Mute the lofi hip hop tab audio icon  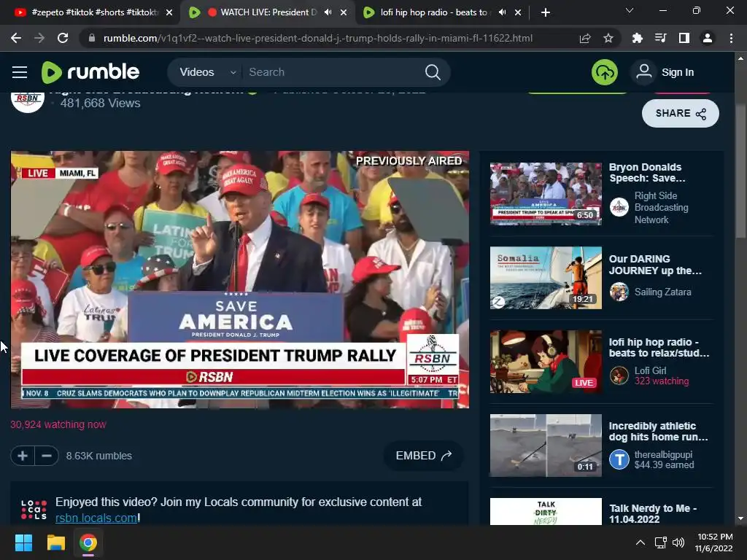coord(503,12)
